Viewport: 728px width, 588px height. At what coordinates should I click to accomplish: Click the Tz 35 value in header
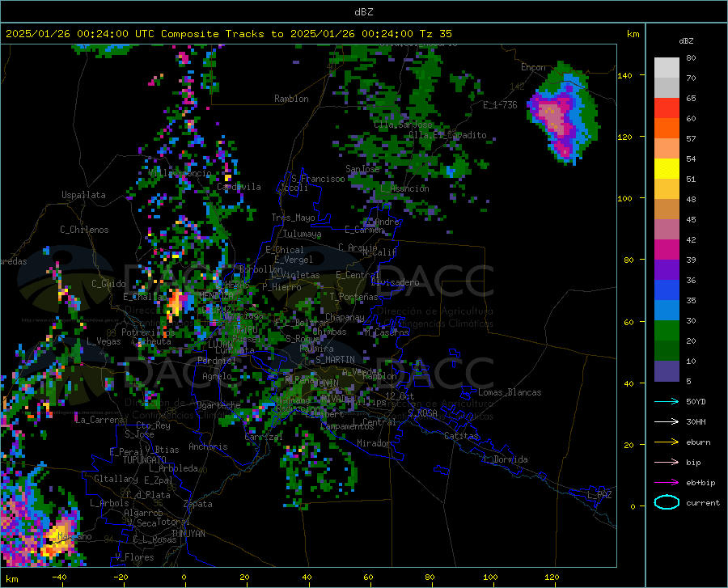[x=436, y=34]
